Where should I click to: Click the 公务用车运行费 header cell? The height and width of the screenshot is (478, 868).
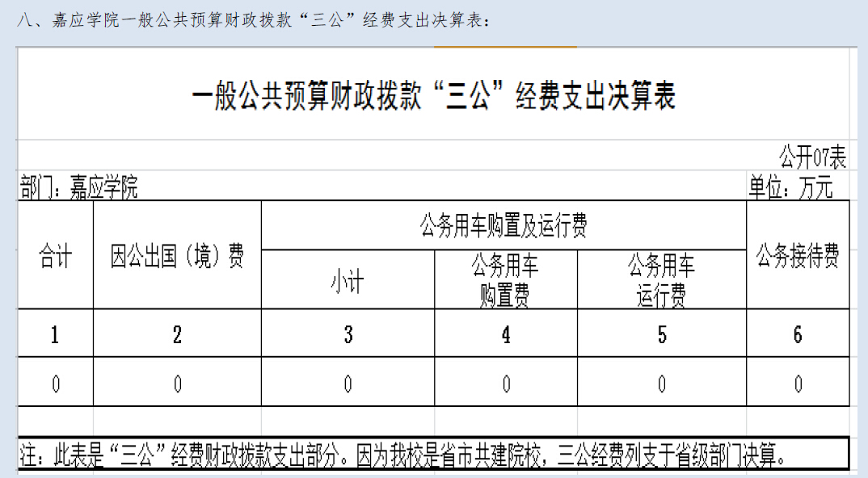coord(662,279)
